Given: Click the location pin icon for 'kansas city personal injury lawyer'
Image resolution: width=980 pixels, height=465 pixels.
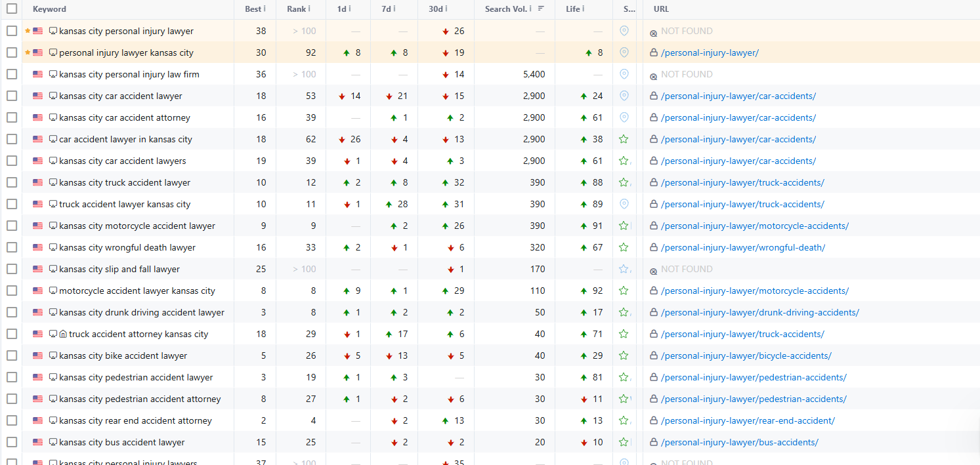Looking at the screenshot, I should pos(624,31).
